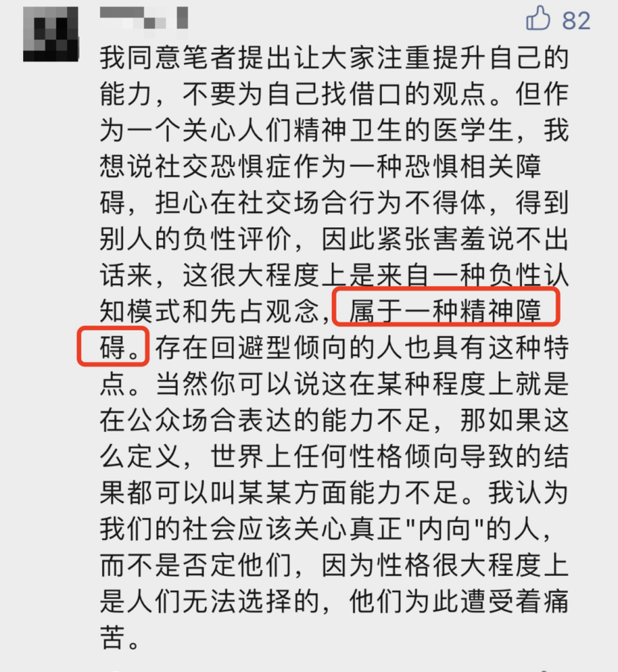Open the blurred commenter username
618x672 pixels.
[x=144, y=18]
